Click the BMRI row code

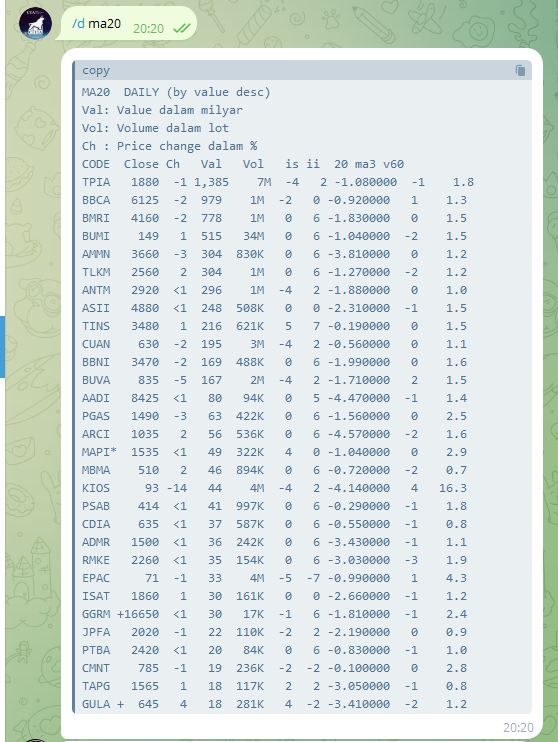pos(96,218)
